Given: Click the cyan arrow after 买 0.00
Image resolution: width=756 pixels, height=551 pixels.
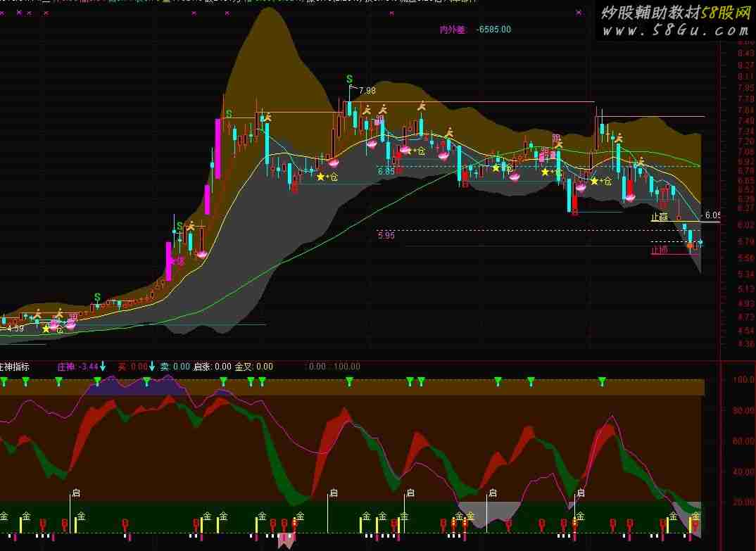Looking at the screenshot, I should [x=152, y=367].
